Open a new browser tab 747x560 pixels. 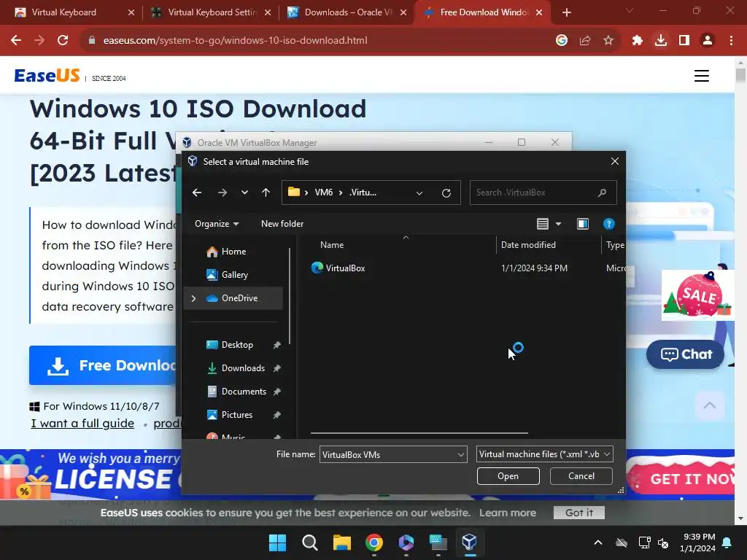point(566,12)
